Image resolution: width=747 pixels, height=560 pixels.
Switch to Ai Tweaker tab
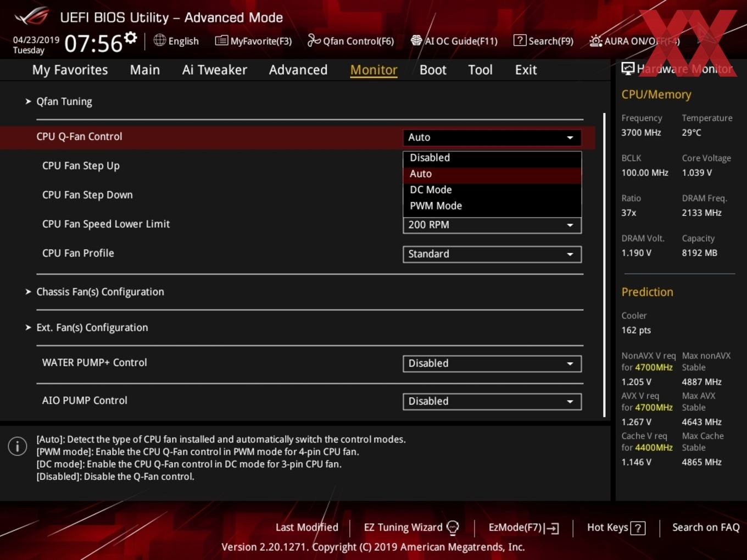[x=214, y=70]
